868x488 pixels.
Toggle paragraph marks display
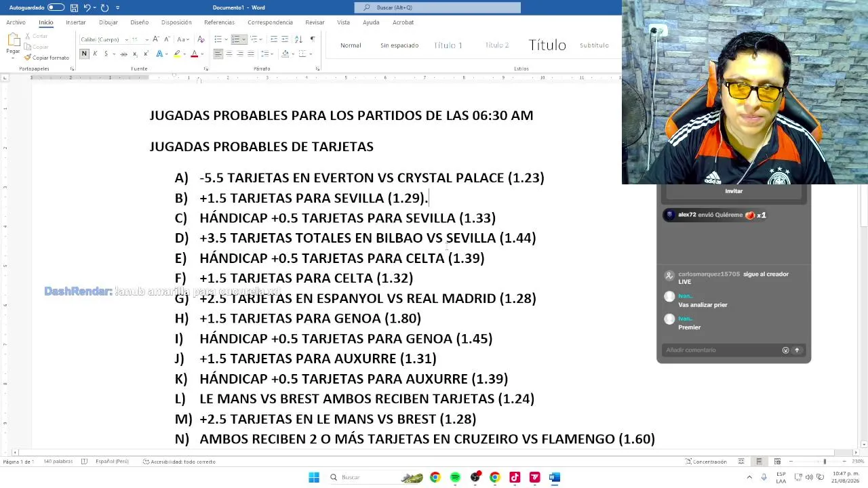[313, 39]
